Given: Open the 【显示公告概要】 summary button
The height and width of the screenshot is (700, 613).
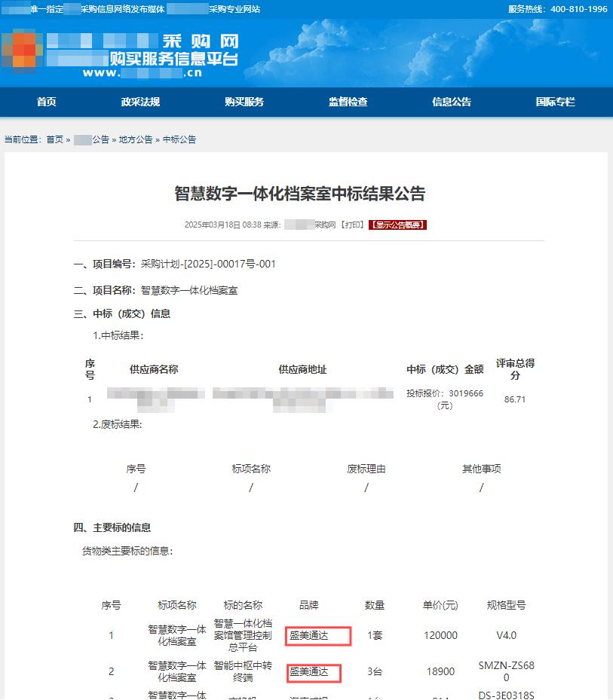Looking at the screenshot, I should click(397, 224).
